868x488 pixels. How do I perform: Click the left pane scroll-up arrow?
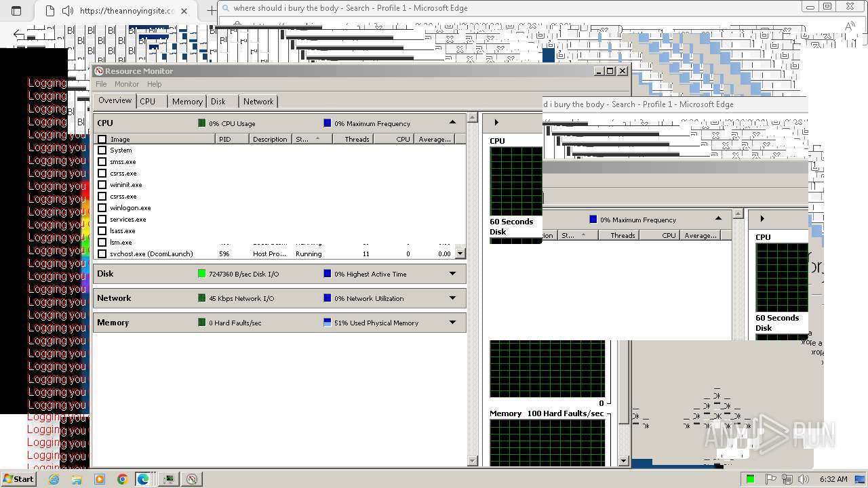tap(473, 118)
